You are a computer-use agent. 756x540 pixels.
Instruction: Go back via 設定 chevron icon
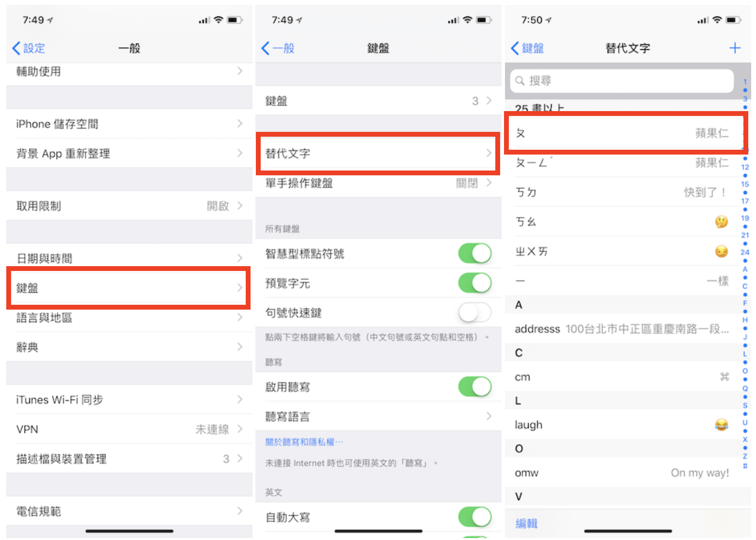click(16, 48)
